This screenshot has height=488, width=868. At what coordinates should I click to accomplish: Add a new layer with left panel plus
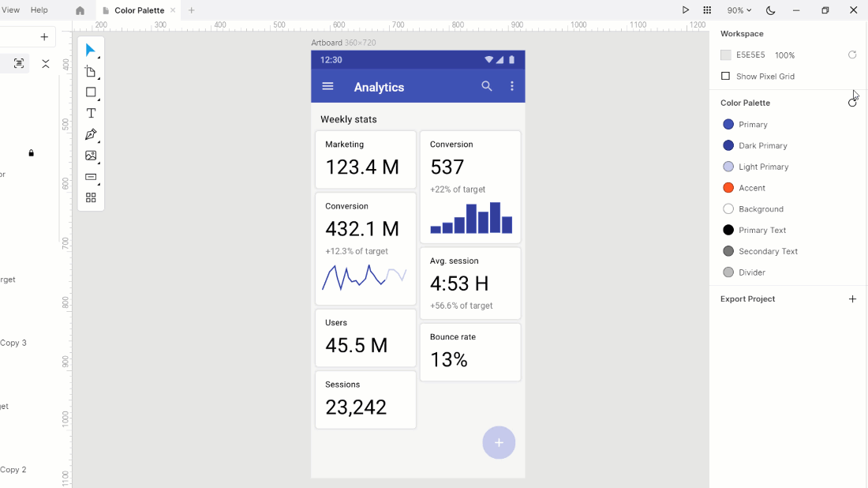click(x=44, y=37)
